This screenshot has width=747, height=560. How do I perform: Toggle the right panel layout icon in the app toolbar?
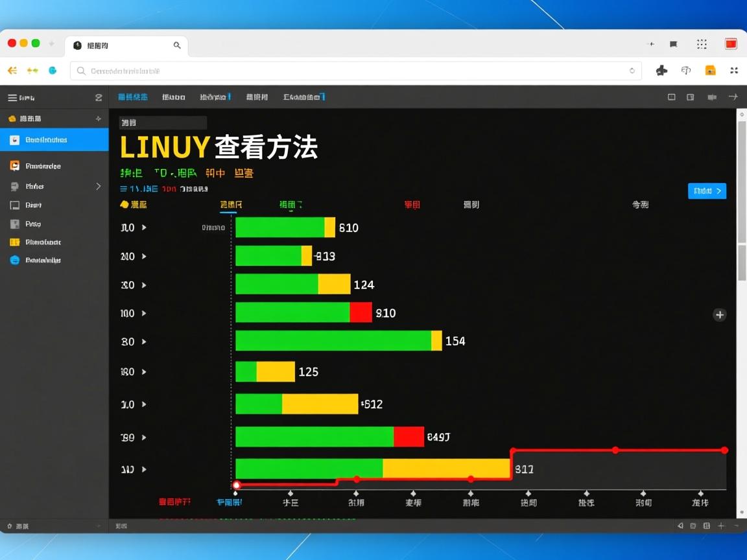[690, 97]
